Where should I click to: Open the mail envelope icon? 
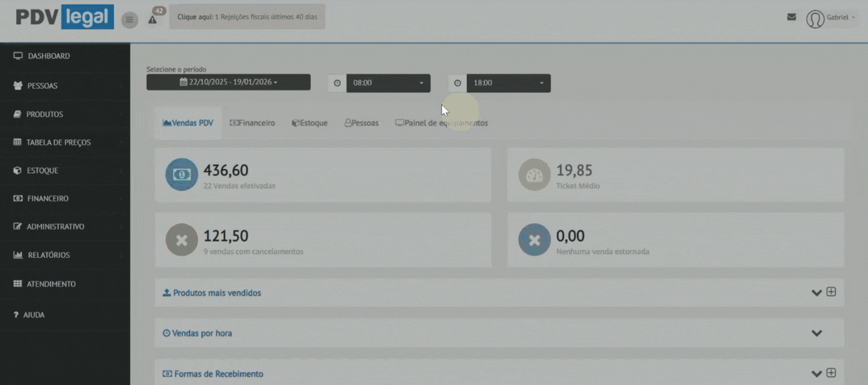791,17
